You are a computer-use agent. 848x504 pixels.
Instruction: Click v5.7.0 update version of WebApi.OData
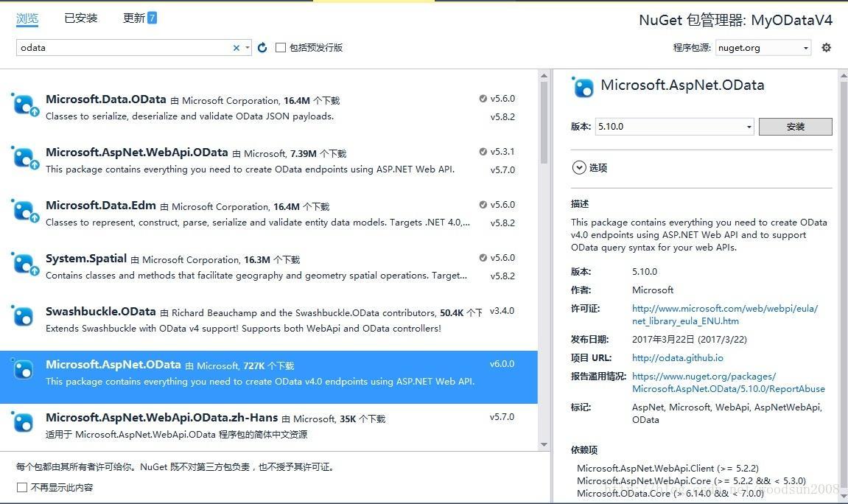click(x=502, y=169)
